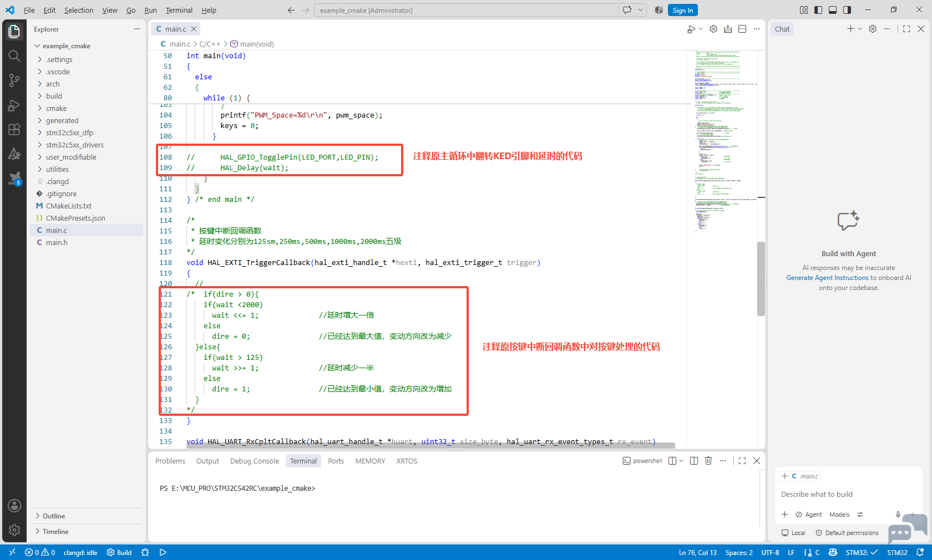Toggle secondary side bar visibility

pyautogui.click(x=847, y=10)
